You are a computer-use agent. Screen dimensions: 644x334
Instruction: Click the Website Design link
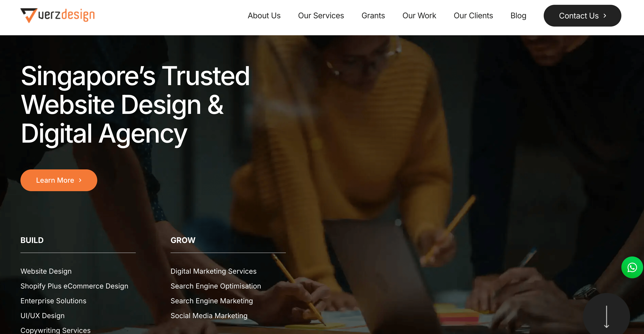[46, 271]
